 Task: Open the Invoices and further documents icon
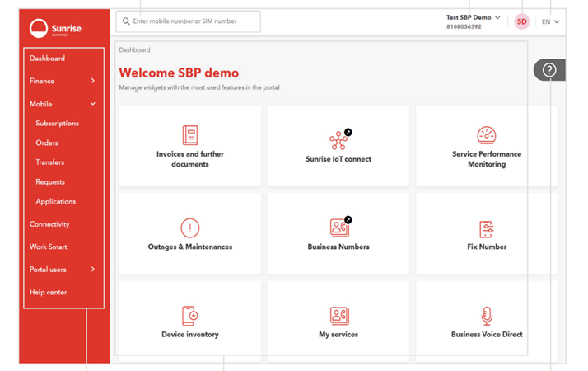pyautogui.click(x=190, y=135)
